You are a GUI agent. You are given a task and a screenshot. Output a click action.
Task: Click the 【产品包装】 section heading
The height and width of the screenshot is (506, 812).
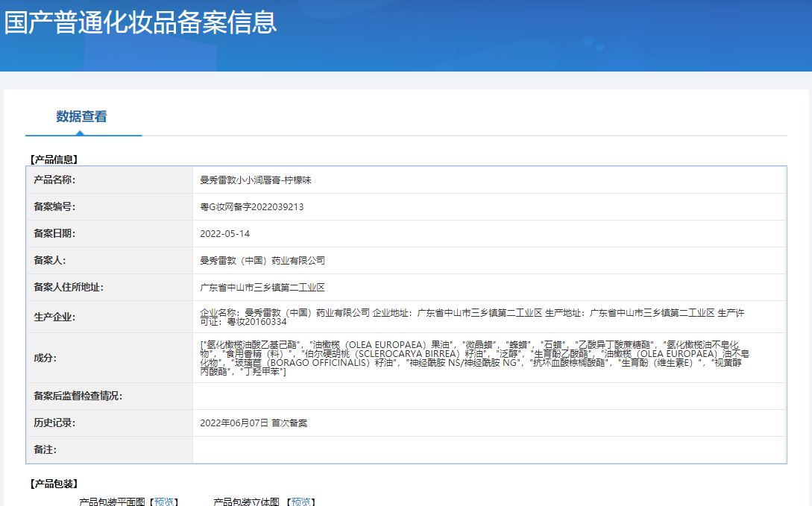[53, 484]
